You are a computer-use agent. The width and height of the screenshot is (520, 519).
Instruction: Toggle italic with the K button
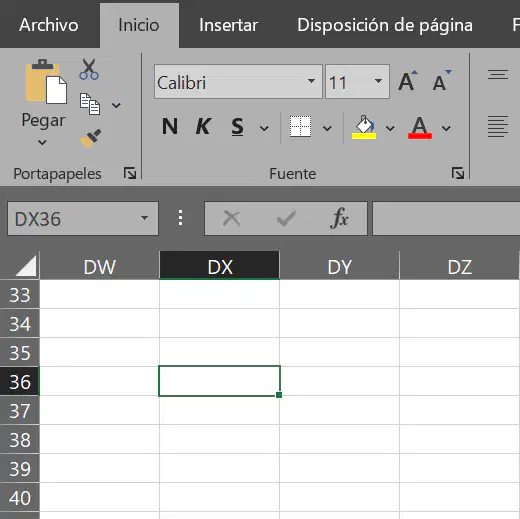coord(203,127)
